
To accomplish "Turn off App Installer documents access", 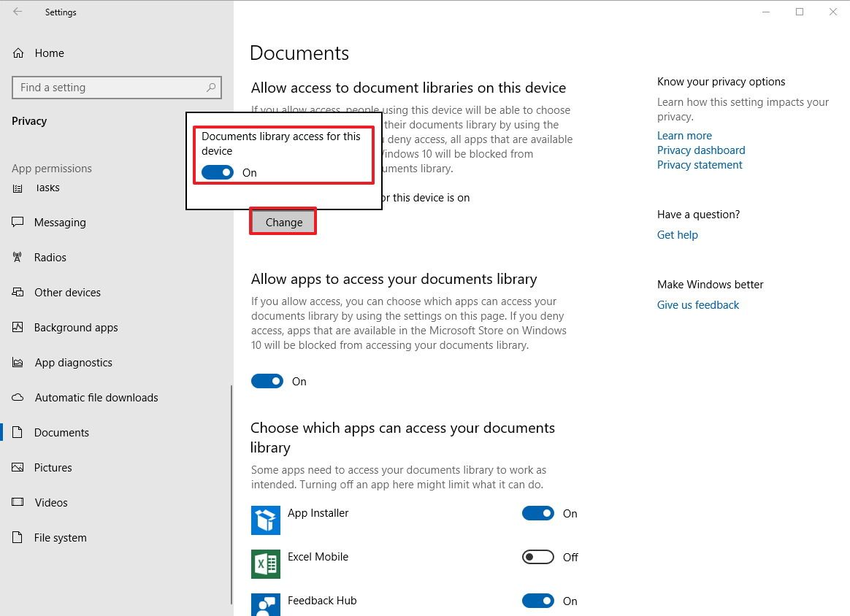I will point(538,513).
